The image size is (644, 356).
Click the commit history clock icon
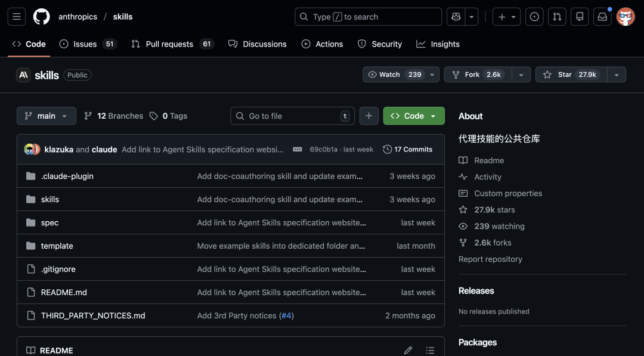387,150
